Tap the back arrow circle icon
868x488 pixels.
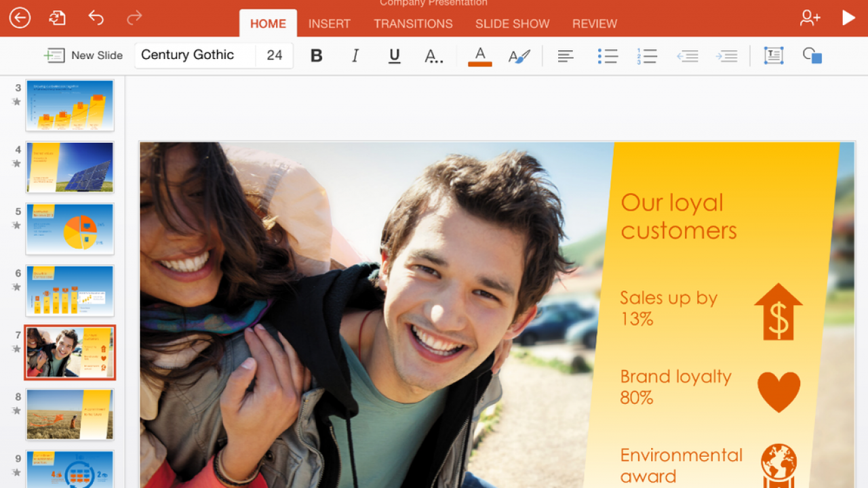(x=20, y=18)
